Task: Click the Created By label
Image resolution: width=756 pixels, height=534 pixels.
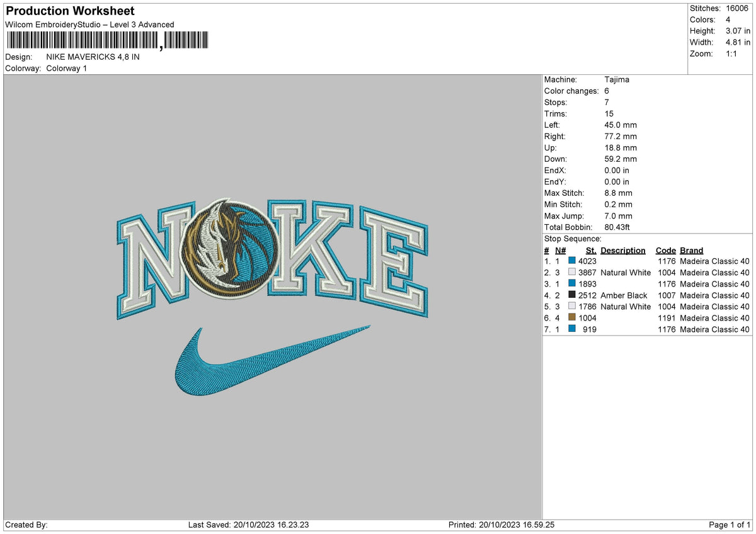Action: tap(26, 525)
